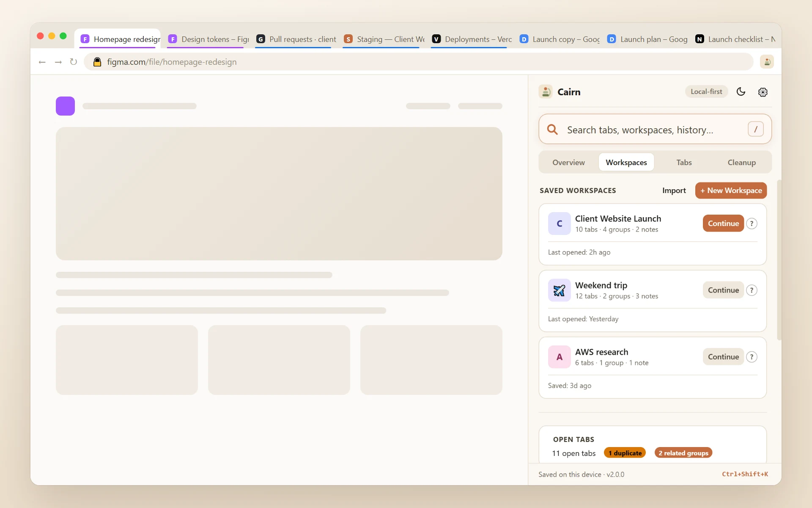Click the Cairn logo in the panel header
The width and height of the screenshot is (812, 508).
[546, 92]
